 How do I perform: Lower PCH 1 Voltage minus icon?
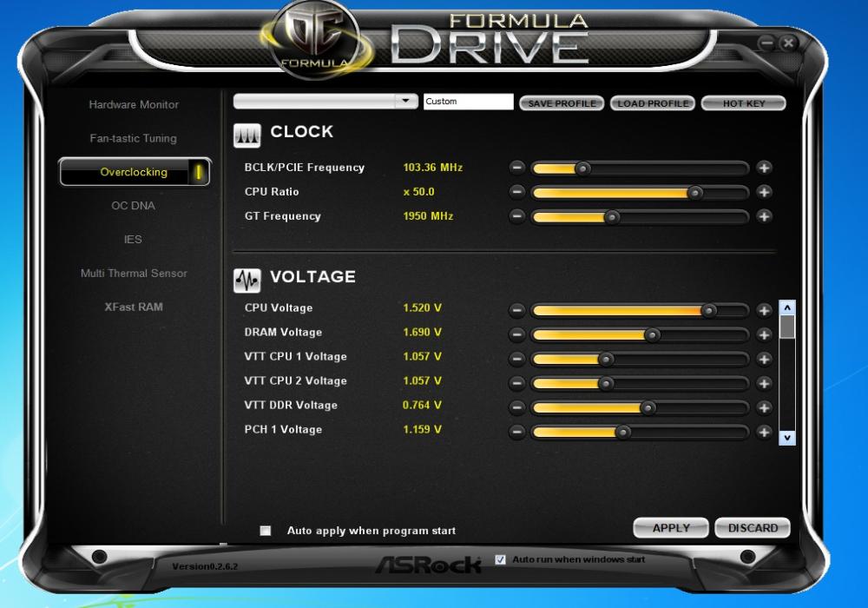coord(517,432)
